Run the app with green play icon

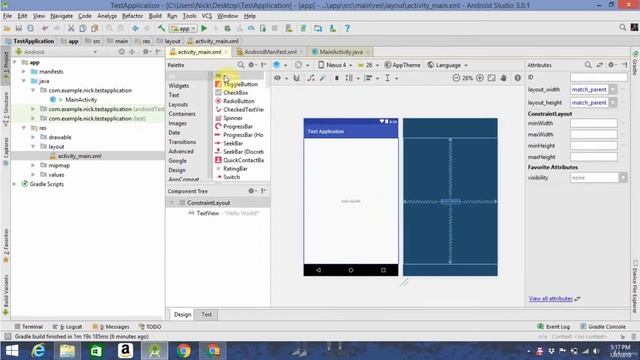204,28
